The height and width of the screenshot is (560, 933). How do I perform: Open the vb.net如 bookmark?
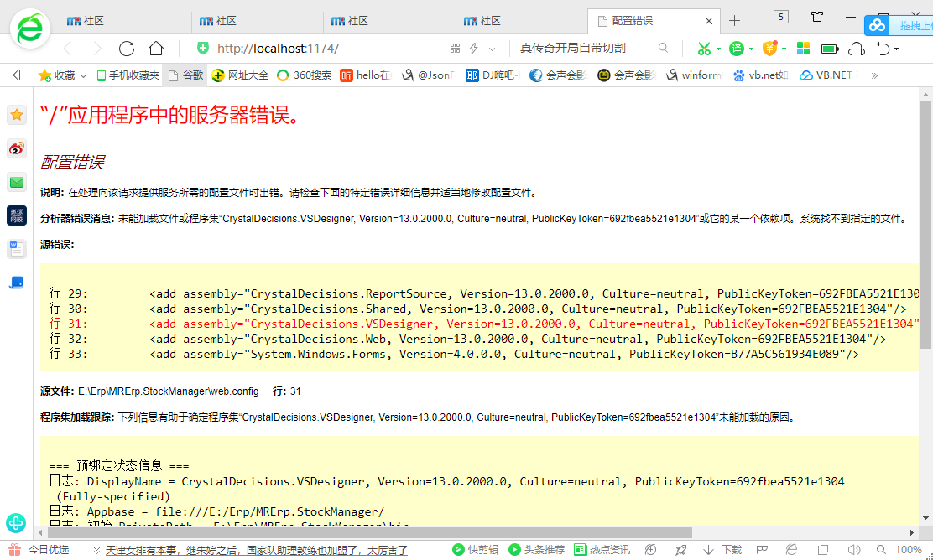761,75
